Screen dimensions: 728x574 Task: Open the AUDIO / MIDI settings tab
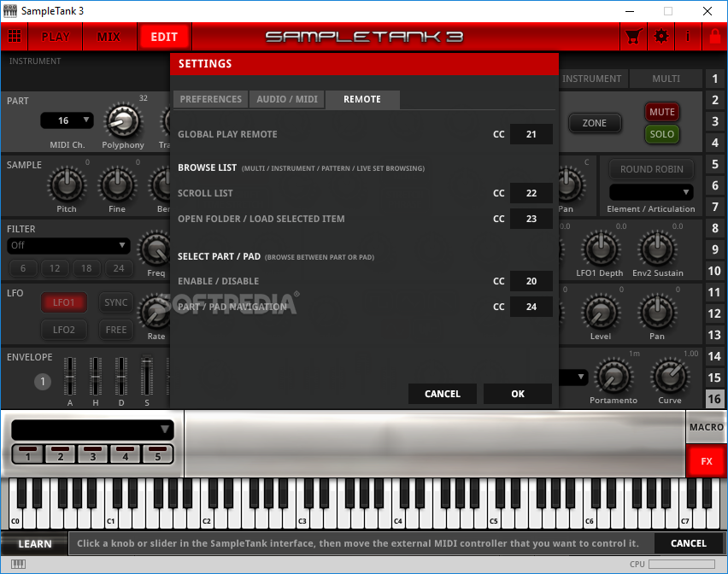tap(287, 99)
